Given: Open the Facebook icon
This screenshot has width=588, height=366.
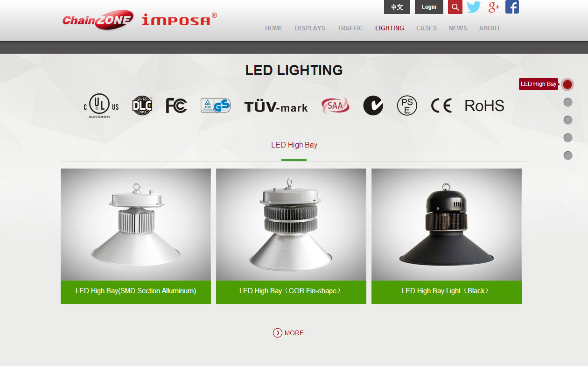Looking at the screenshot, I should coord(512,7).
